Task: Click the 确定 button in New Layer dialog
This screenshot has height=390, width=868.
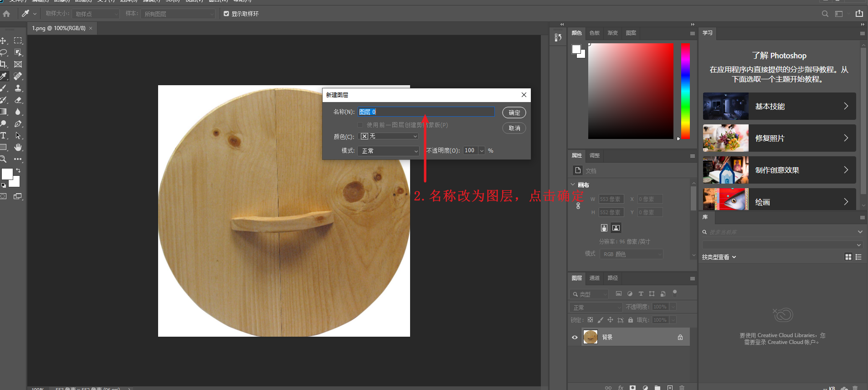Action: point(514,113)
